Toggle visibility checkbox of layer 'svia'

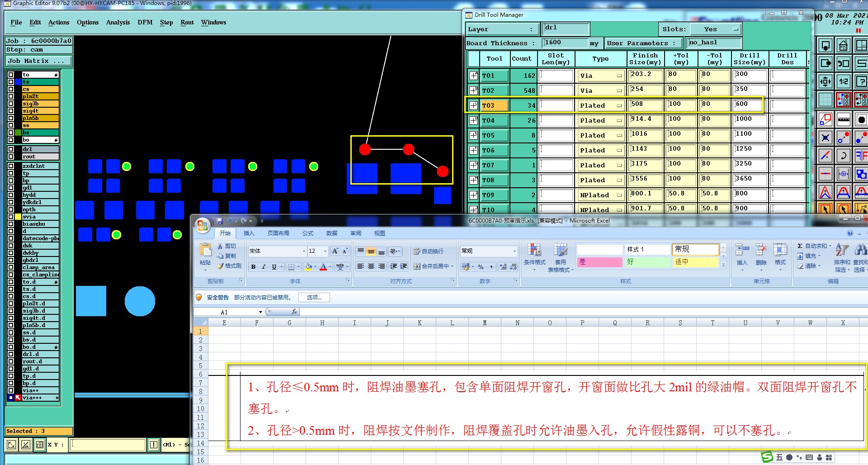(x=10, y=217)
